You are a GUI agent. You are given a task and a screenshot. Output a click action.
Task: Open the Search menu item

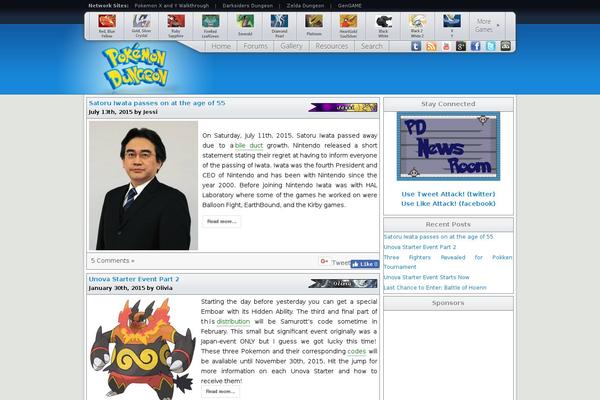372,46
